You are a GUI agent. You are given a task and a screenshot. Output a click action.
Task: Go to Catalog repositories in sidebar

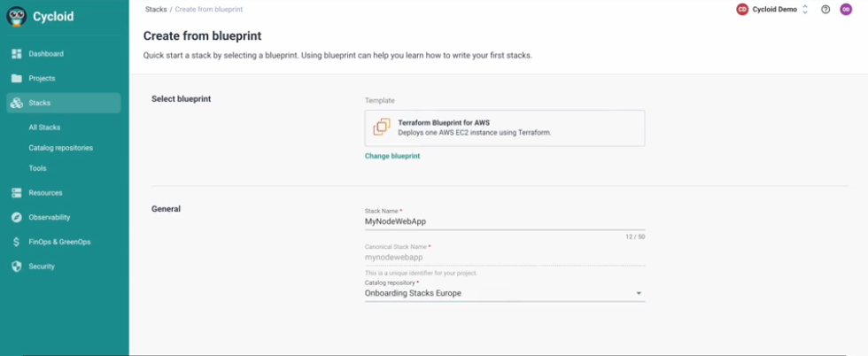click(x=60, y=148)
